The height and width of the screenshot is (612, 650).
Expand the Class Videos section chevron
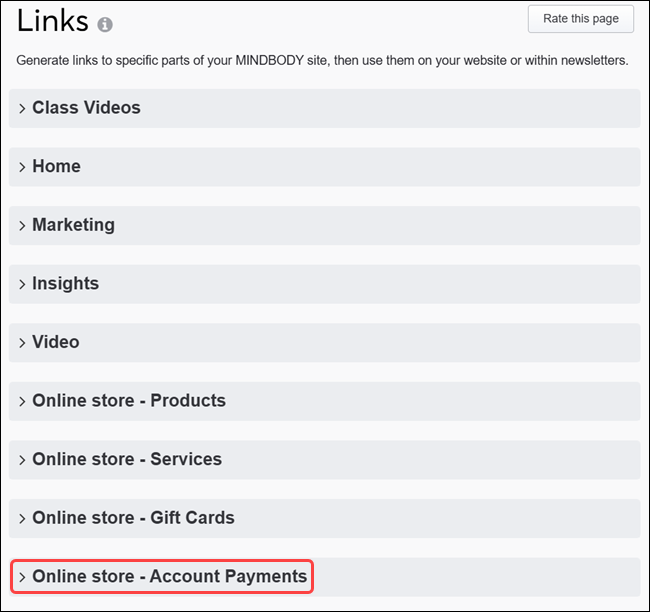point(22,109)
